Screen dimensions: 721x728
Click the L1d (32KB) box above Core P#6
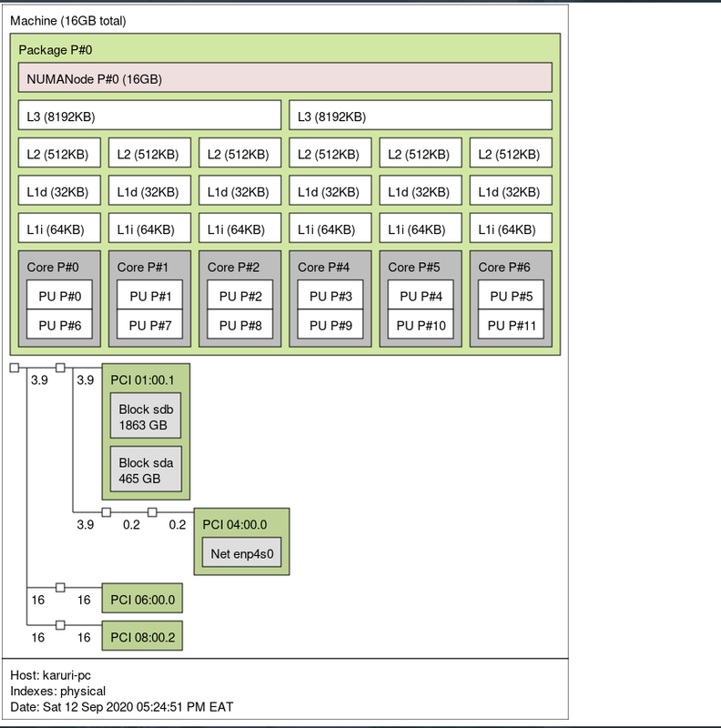click(x=511, y=190)
